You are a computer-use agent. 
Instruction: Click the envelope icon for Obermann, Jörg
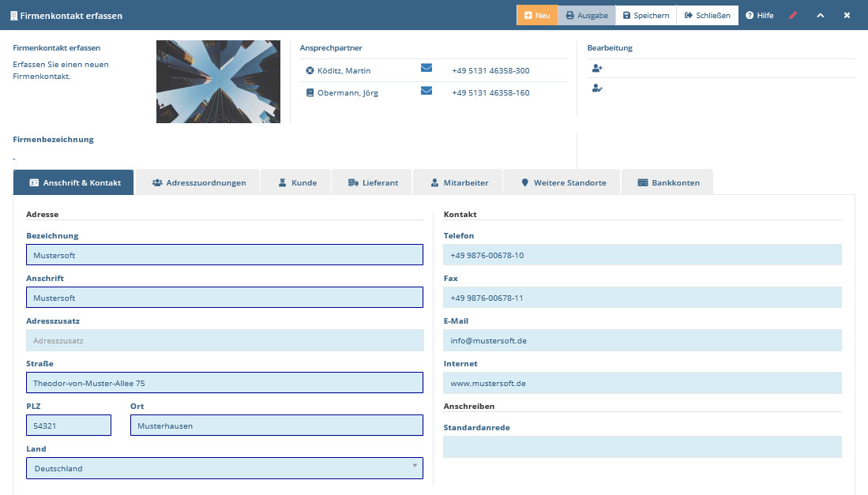click(x=426, y=92)
